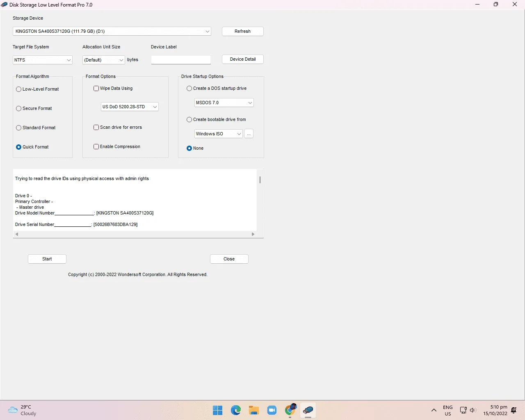Click the Drive Model Number line

tap(84, 213)
